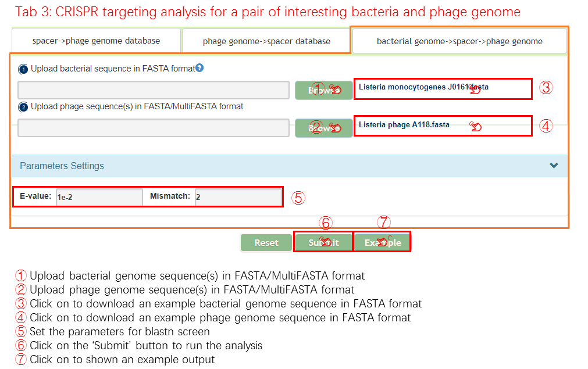This screenshot has height=369, width=588.
Task: Download Listeria monocytogenes J0161.fasta example
Action: tap(423, 87)
